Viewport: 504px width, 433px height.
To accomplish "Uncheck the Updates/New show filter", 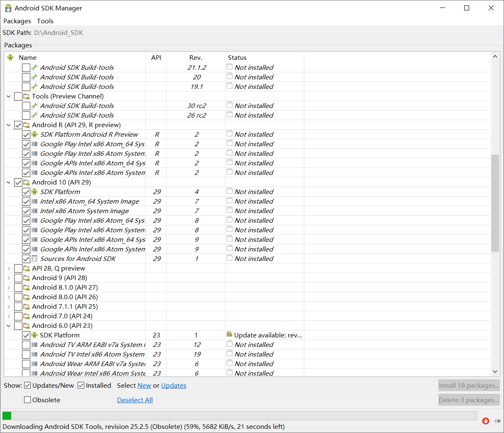I will coord(27,385).
